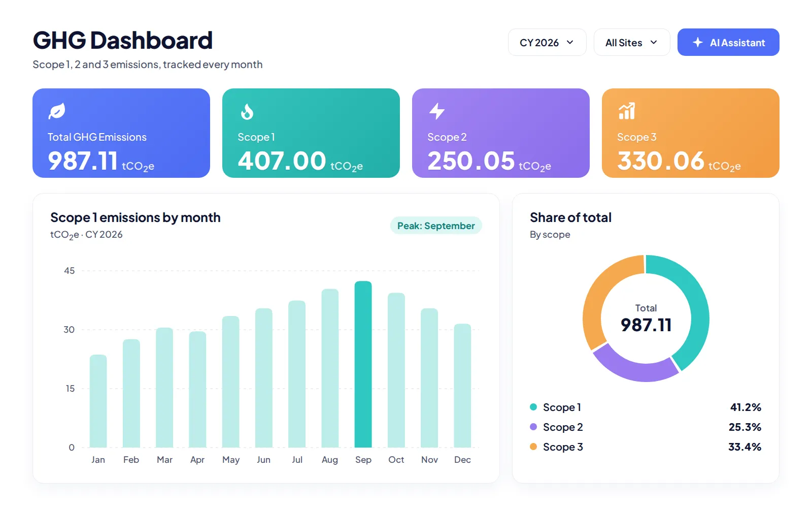Click the Scope 3 legend label
The image size is (812, 508).
[563, 447]
